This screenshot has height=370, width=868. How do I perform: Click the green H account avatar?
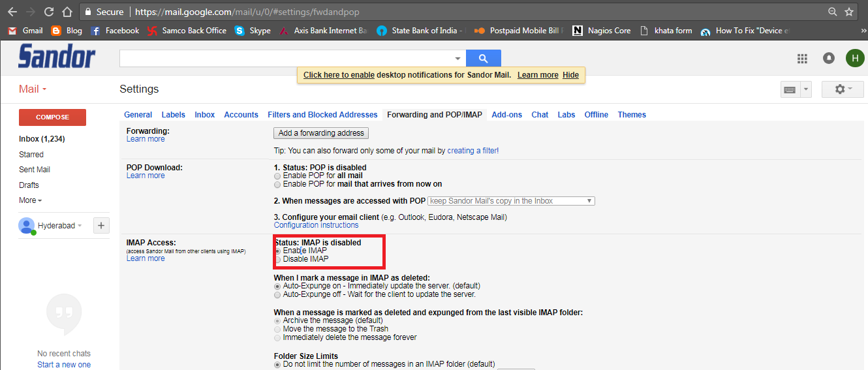tap(854, 59)
